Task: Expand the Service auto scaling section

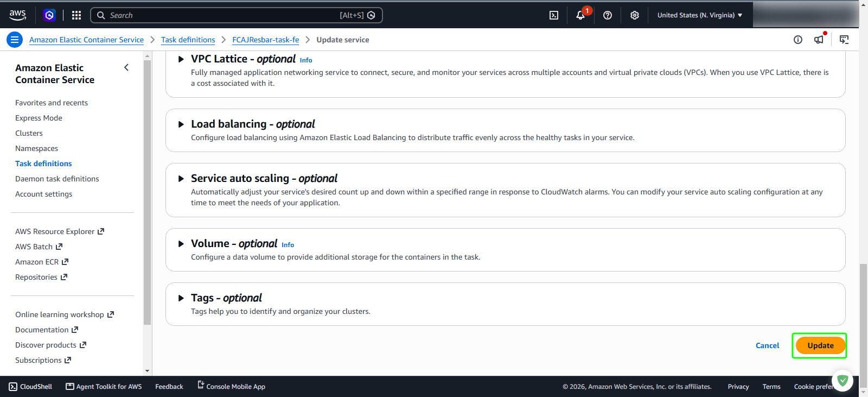Action: pos(181,179)
